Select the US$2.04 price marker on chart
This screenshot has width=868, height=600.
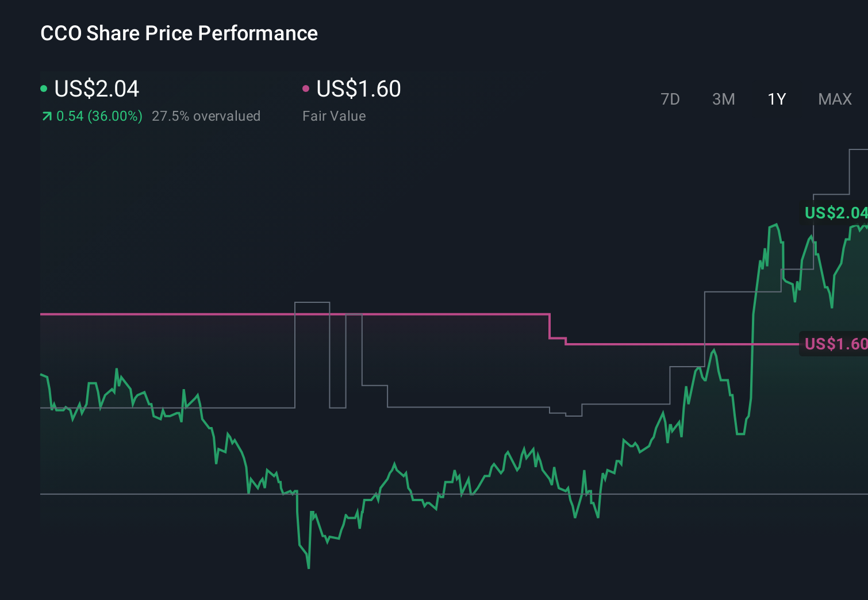tap(837, 214)
